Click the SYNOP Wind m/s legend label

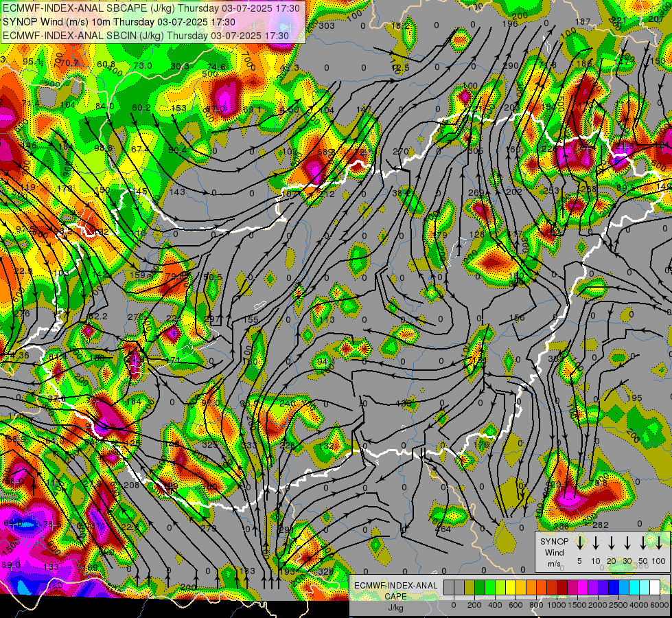coord(554,552)
